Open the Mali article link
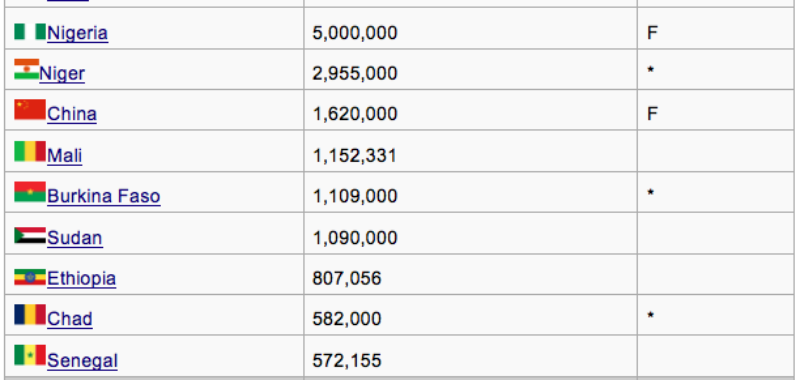 coord(64,156)
